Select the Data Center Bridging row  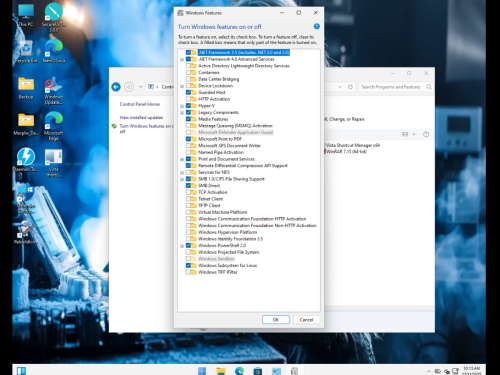(218, 79)
